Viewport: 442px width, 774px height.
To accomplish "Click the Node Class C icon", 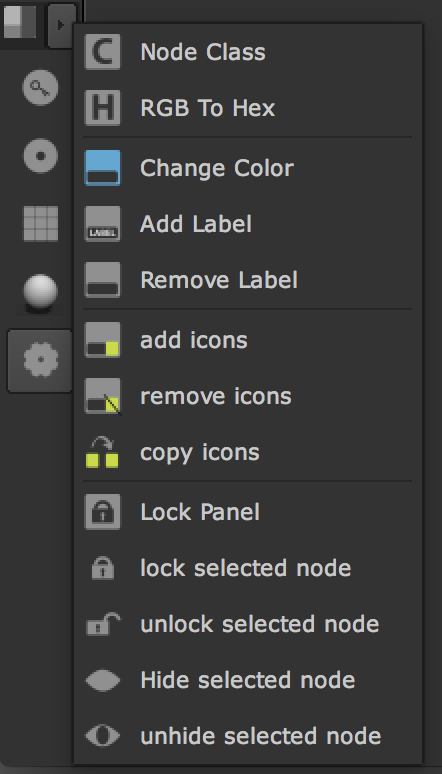I will point(103,52).
